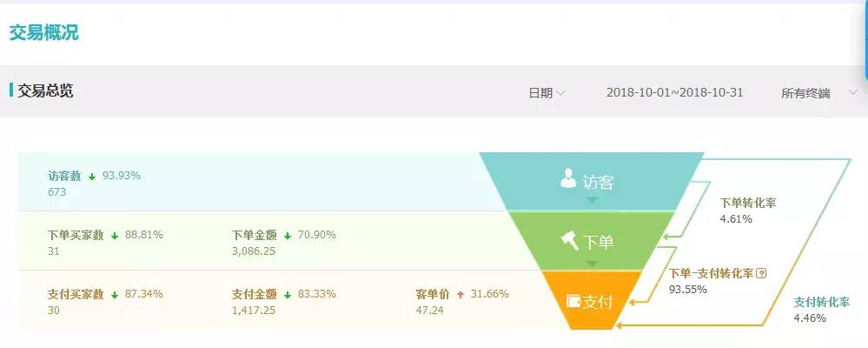Click the visitor person icon in funnel
The height and width of the screenshot is (348, 868).
click(568, 178)
